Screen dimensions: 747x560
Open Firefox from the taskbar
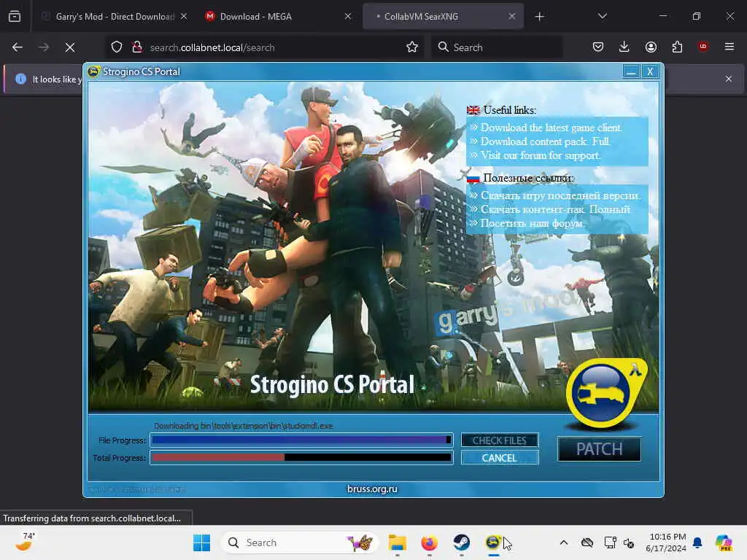point(429,542)
